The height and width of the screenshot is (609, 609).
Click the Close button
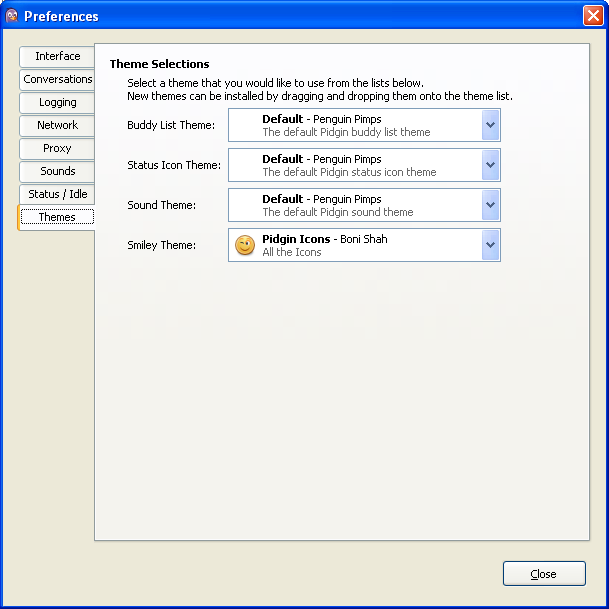pyautogui.click(x=544, y=573)
